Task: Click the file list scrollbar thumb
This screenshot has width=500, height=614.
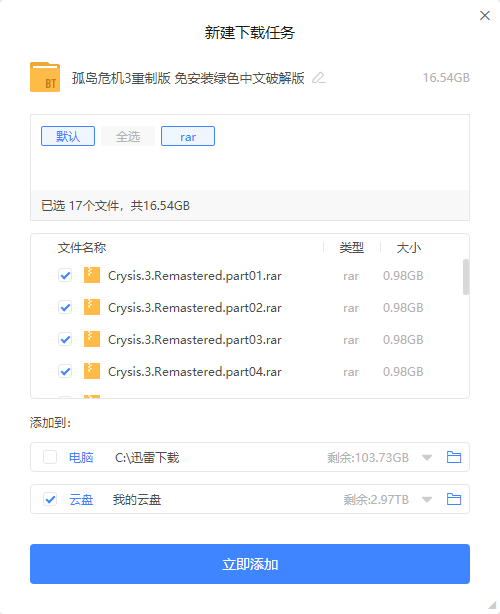Action: (466, 276)
